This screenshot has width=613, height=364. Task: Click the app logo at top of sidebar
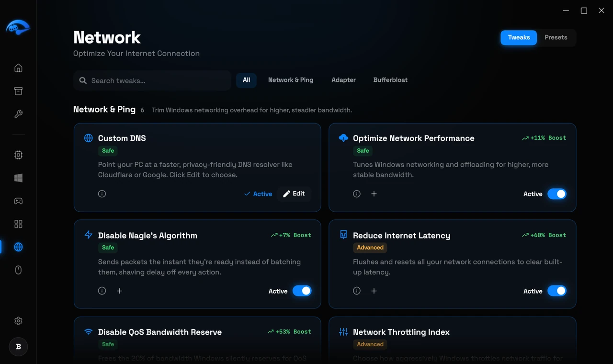tap(18, 27)
